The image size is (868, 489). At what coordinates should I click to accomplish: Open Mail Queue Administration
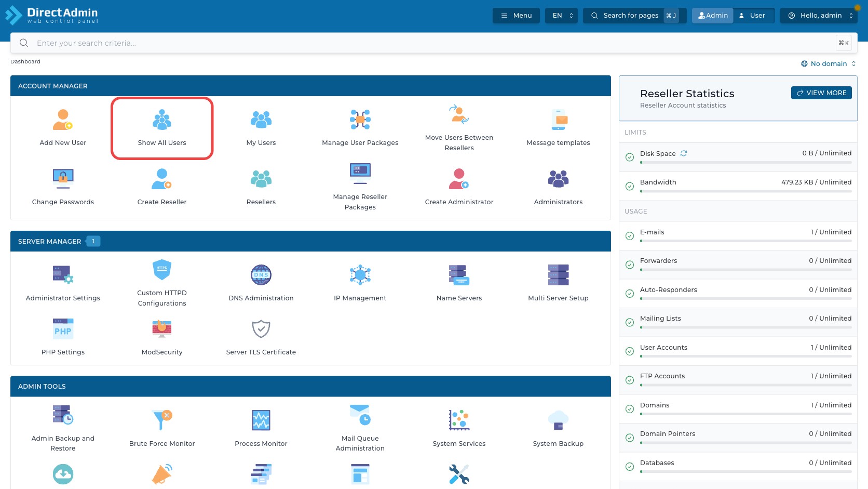(x=360, y=428)
